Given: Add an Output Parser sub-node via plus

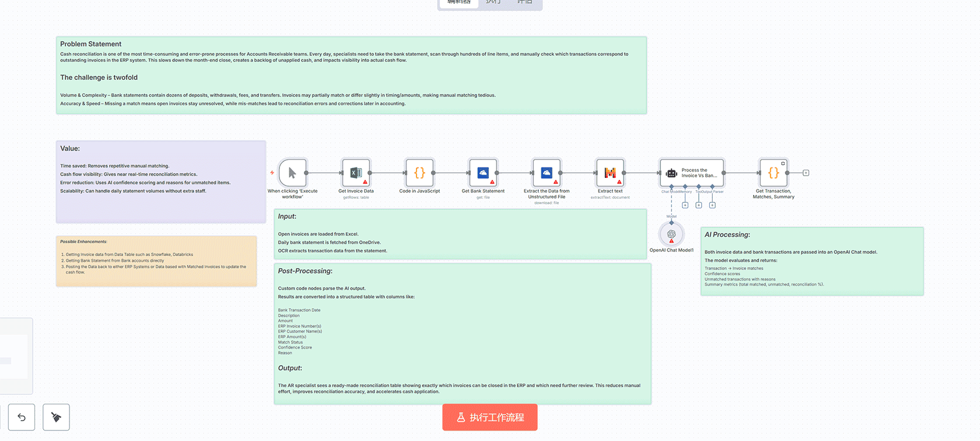Looking at the screenshot, I should [x=712, y=205].
